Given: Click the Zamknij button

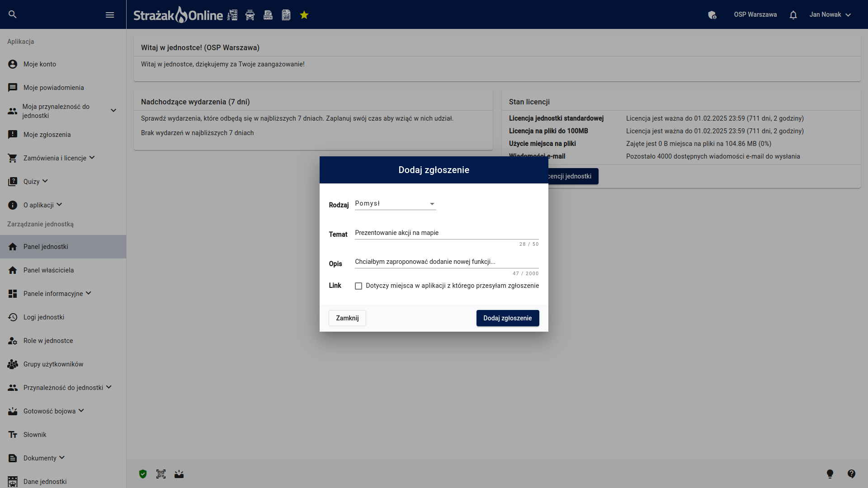Looking at the screenshot, I should (347, 318).
